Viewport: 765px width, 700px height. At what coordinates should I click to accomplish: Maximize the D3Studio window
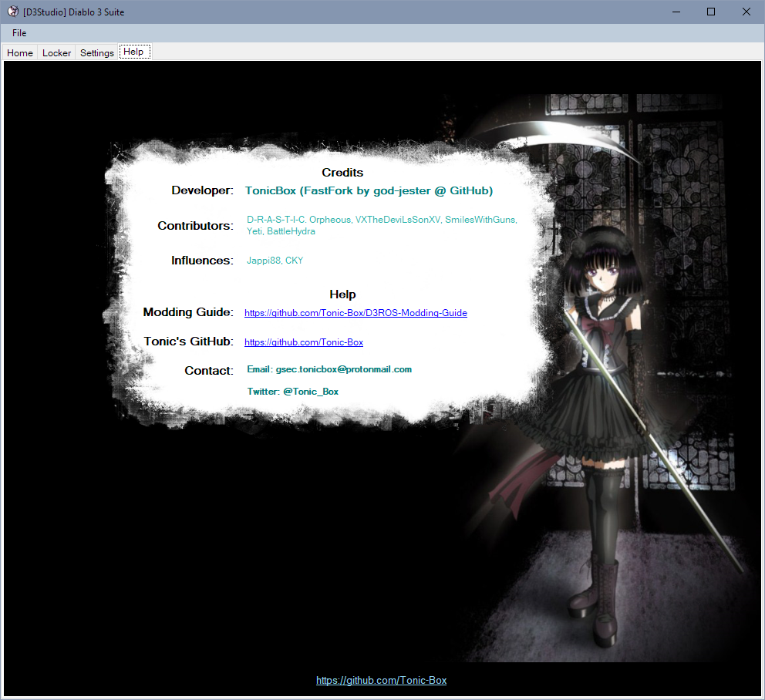pyautogui.click(x=711, y=12)
